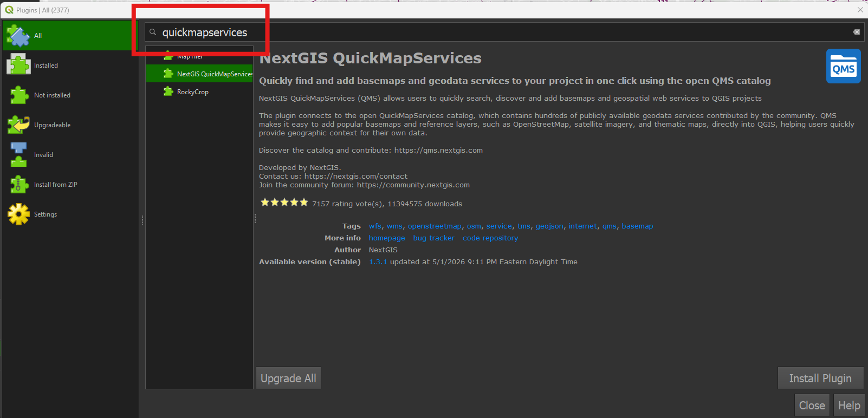Open the bug tracker link
The width and height of the screenshot is (868, 418).
coord(433,238)
